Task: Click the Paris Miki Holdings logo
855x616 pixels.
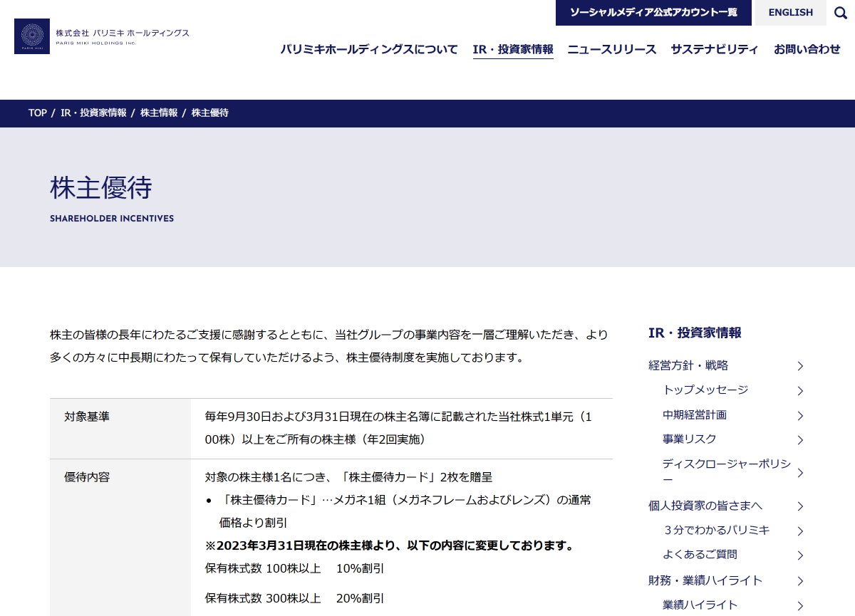Action: click(102, 36)
